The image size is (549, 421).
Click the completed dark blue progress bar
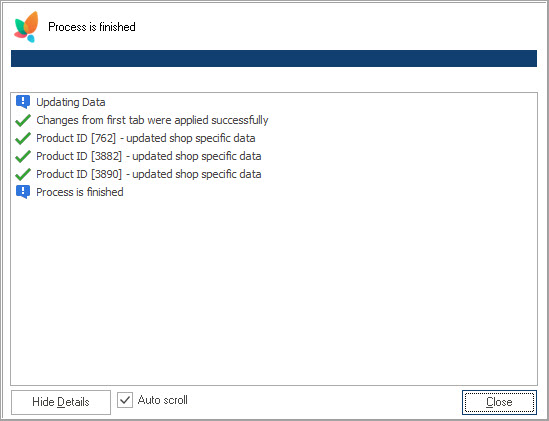[x=274, y=58]
